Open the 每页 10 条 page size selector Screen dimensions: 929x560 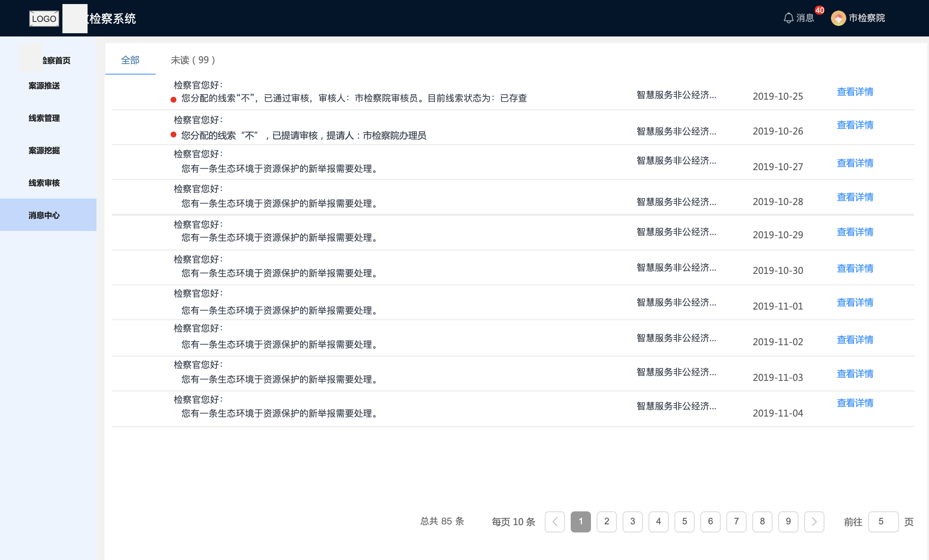pyautogui.click(x=513, y=522)
